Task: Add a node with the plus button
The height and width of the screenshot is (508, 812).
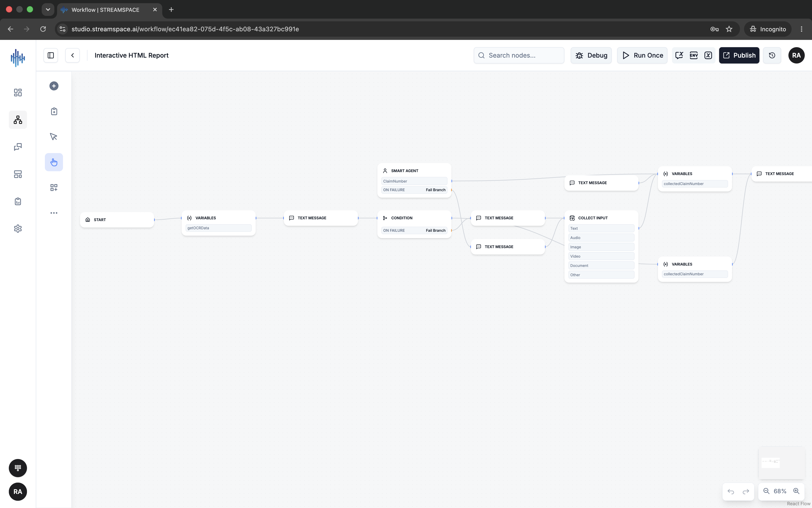Action: (54, 86)
